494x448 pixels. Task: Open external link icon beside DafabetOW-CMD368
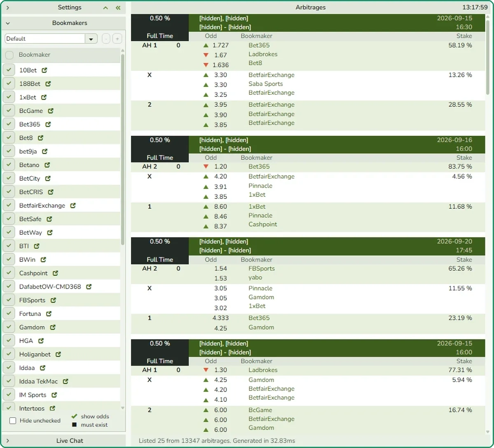click(x=89, y=286)
